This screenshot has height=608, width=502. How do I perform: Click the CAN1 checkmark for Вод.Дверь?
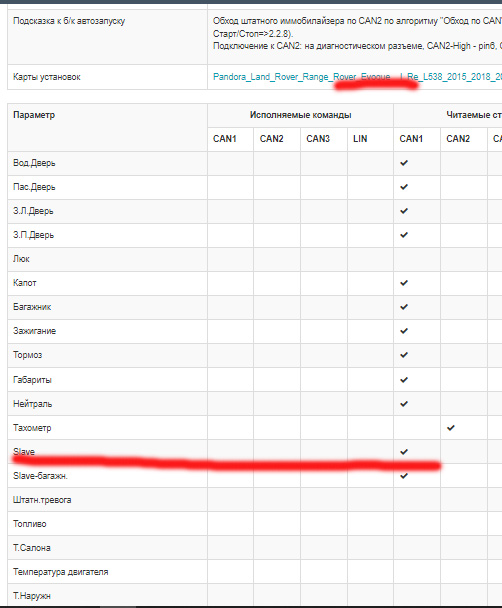[404, 163]
